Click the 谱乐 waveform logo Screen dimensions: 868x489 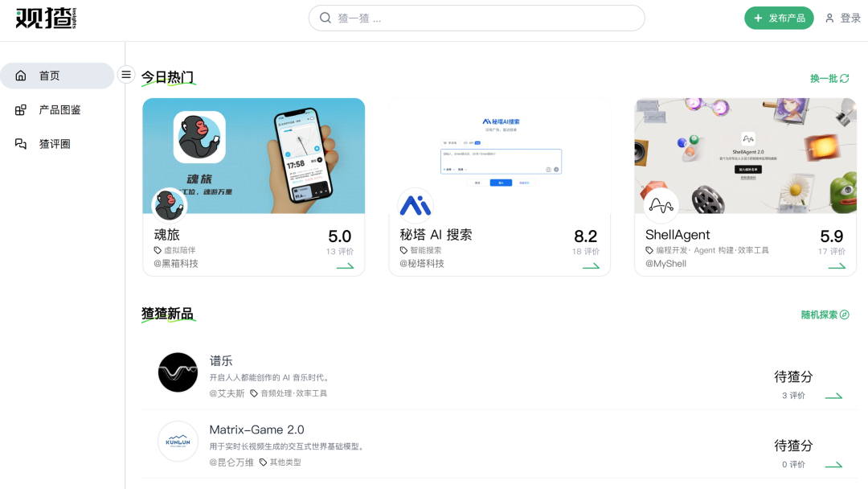click(178, 372)
